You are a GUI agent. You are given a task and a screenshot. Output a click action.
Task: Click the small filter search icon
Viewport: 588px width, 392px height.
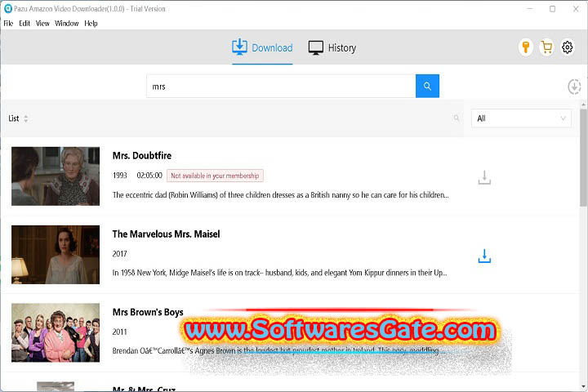pos(457,118)
